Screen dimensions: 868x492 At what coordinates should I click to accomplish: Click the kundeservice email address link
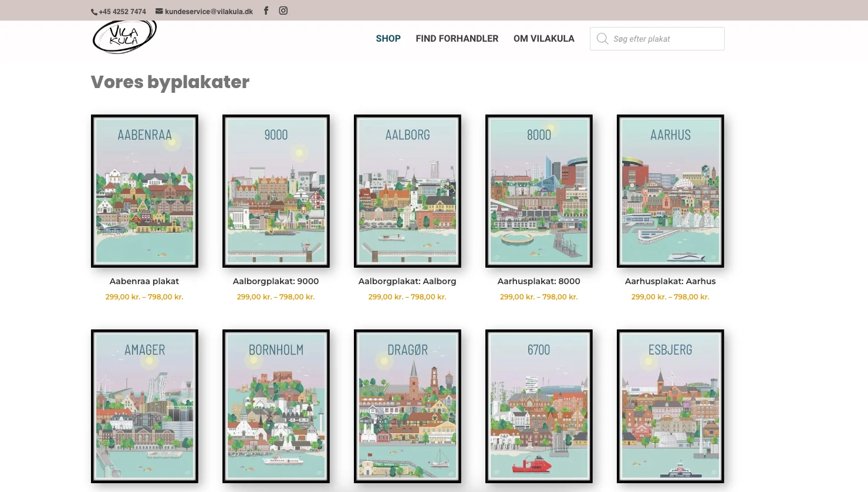(208, 11)
